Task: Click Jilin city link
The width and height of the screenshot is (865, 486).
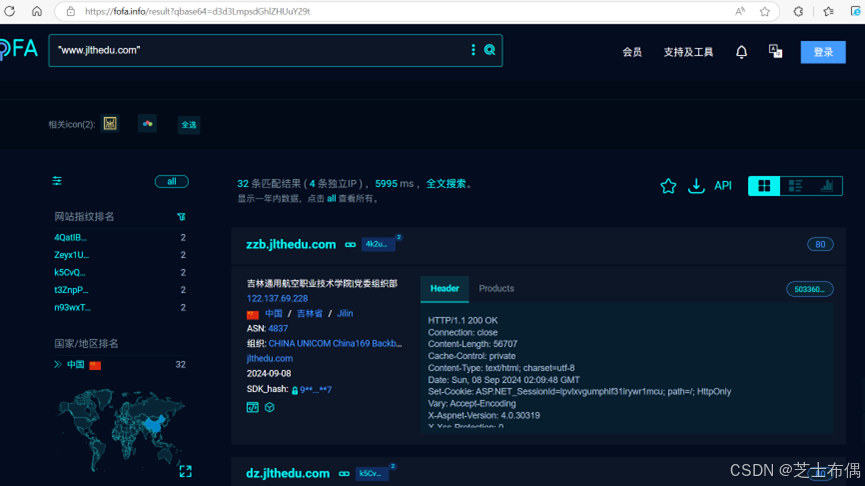Action: [x=345, y=313]
